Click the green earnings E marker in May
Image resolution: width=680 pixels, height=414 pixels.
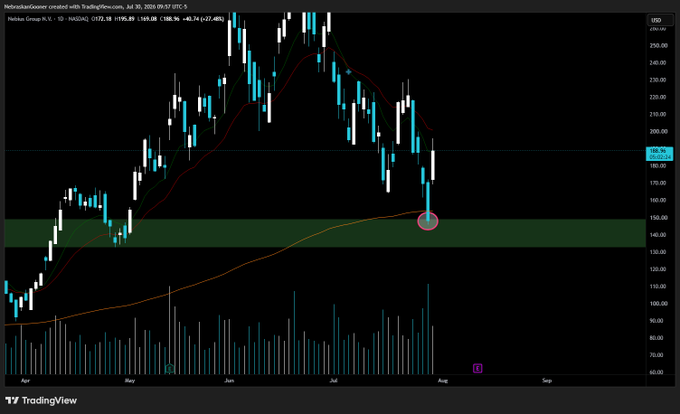(x=170, y=368)
